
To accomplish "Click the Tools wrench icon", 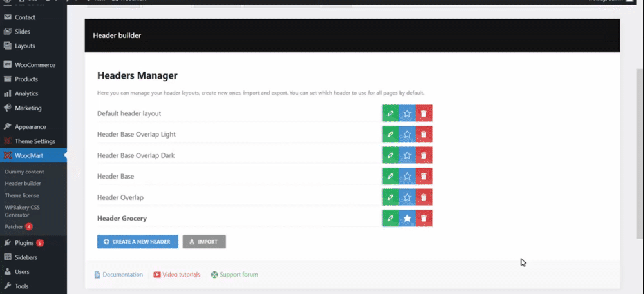I will (x=7, y=286).
